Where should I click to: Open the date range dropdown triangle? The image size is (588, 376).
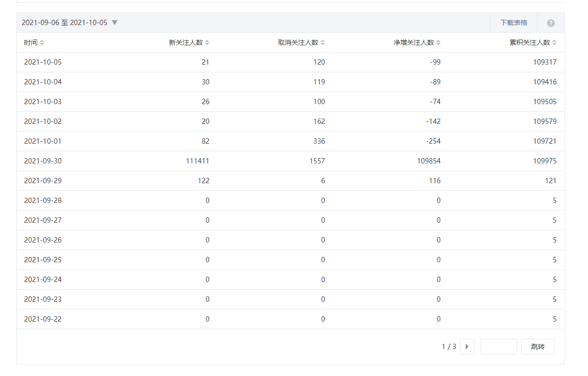pos(115,23)
